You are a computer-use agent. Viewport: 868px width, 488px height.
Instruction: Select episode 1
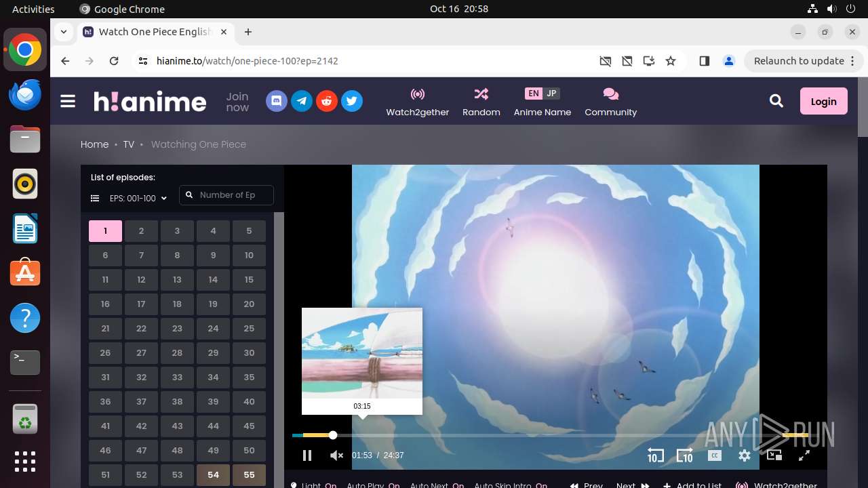coord(105,231)
